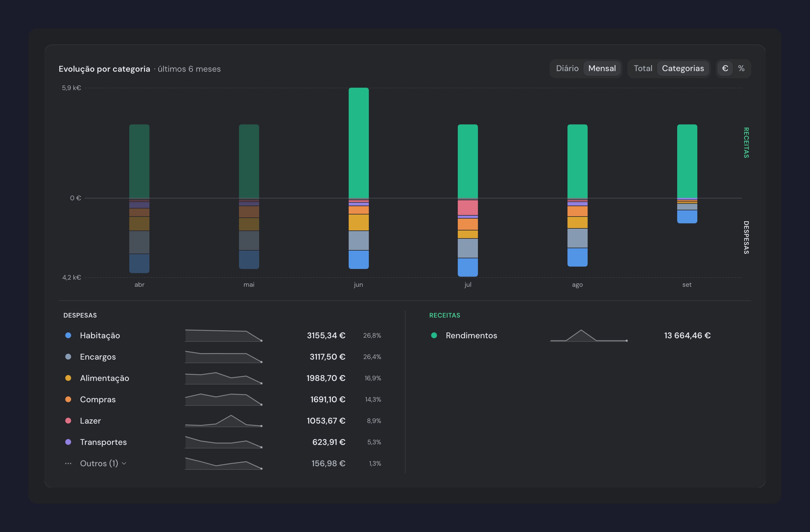Click the Outros ellipsis icon
The height and width of the screenshot is (532, 810).
coord(68,463)
